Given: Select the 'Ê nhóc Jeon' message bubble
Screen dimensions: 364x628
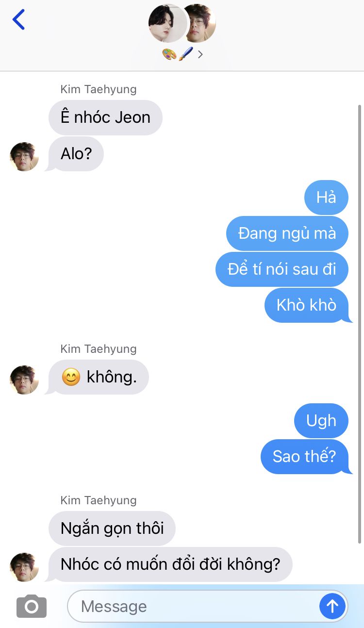Looking at the screenshot, I should click(x=105, y=117).
